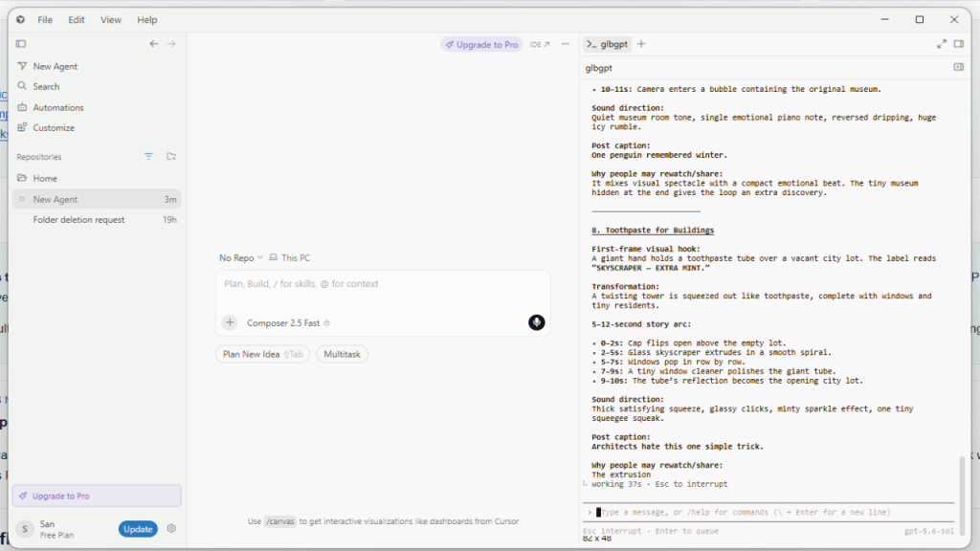The height and width of the screenshot is (551, 980).
Task: Go forward with the right arrow
Action: pos(171,44)
